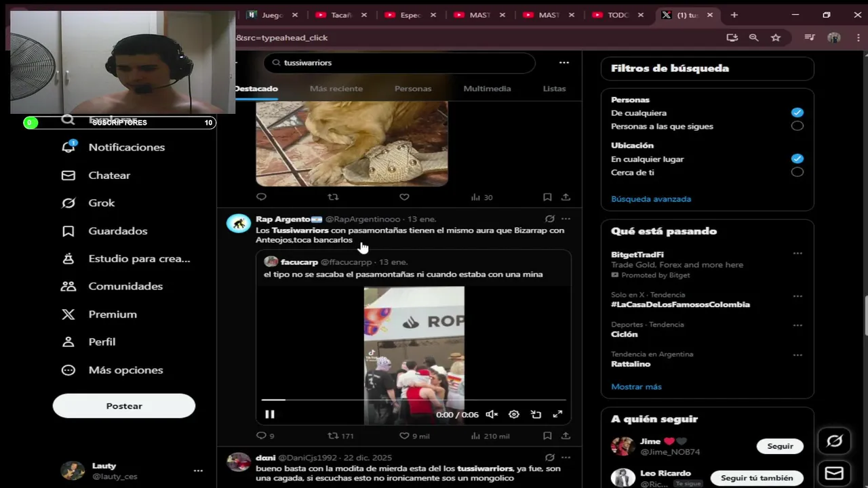
Task: Switch to Multimedia tab
Action: (487, 89)
